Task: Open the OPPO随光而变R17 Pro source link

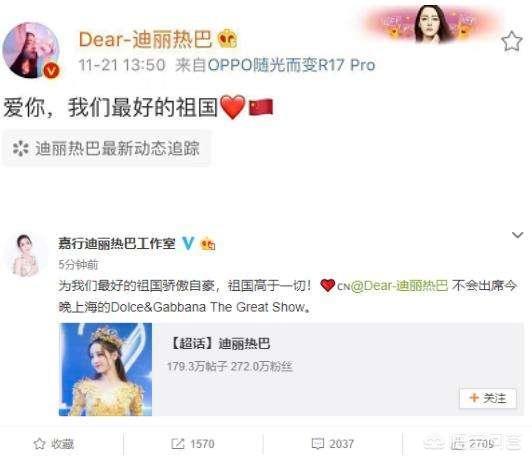Action: (x=291, y=64)
